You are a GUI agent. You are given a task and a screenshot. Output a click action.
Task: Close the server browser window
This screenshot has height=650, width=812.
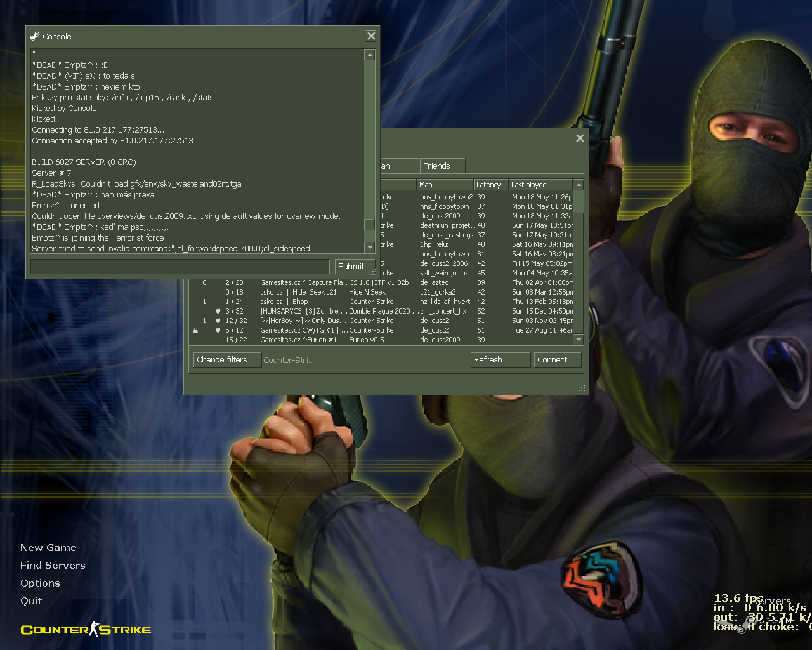pyautogui.click(x=580, y=138)
